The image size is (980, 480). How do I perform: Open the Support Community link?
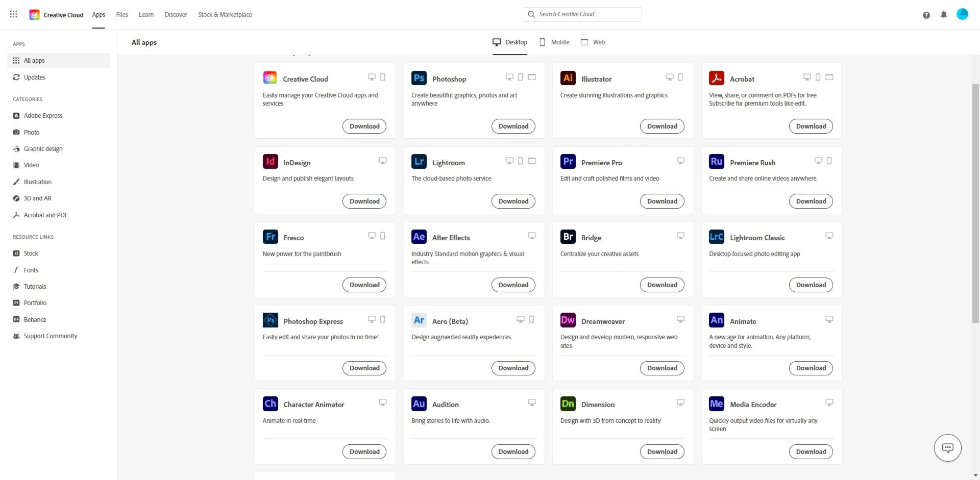click(x=59, y=336)
